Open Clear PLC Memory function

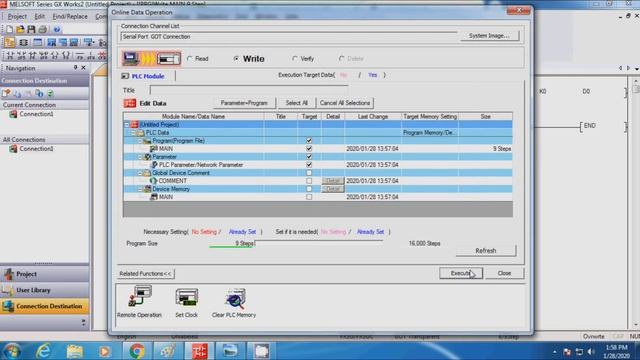234,302
